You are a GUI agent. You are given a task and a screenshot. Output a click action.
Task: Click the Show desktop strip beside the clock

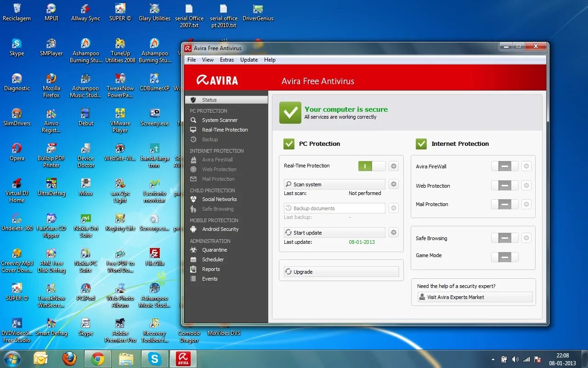(584, 359)
